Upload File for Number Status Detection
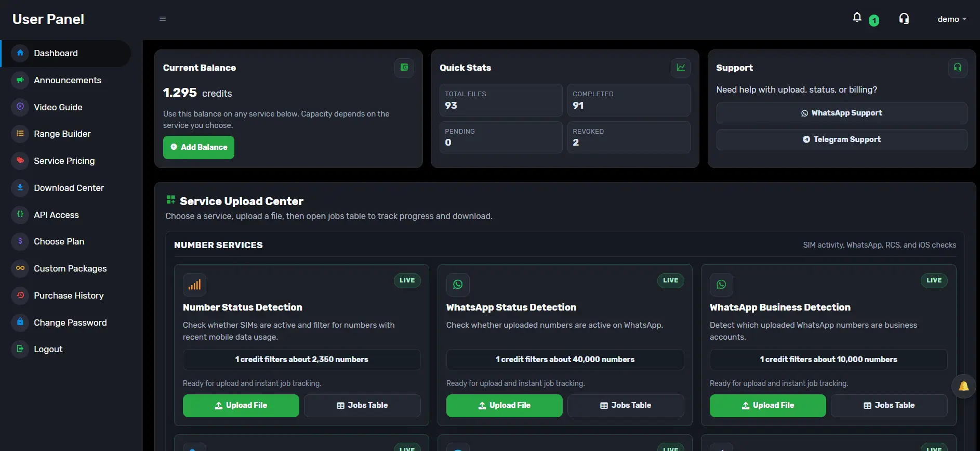This screenshot has width=980, height=451. coord(241,406)
